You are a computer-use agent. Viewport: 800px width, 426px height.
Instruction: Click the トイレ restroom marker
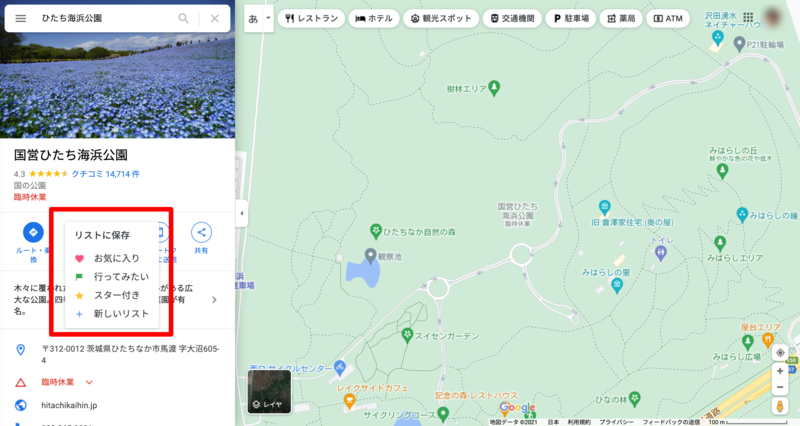click(661, 253)
